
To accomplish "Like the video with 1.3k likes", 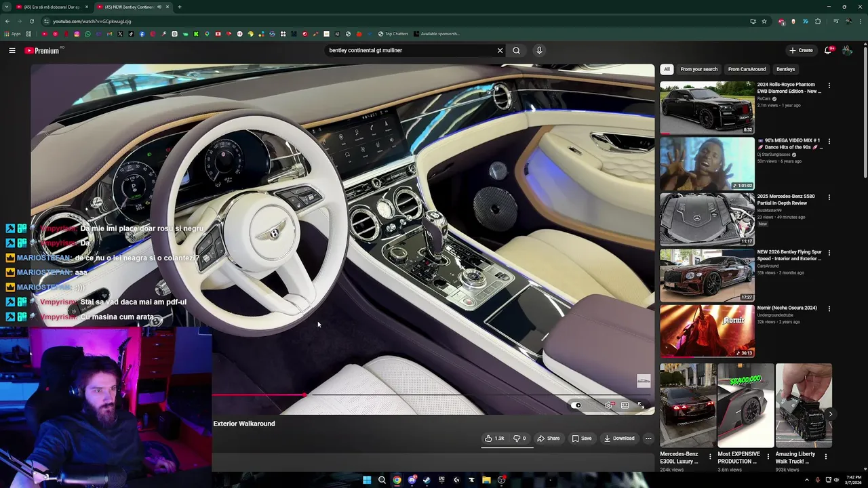I will click(x=494, y=439).
